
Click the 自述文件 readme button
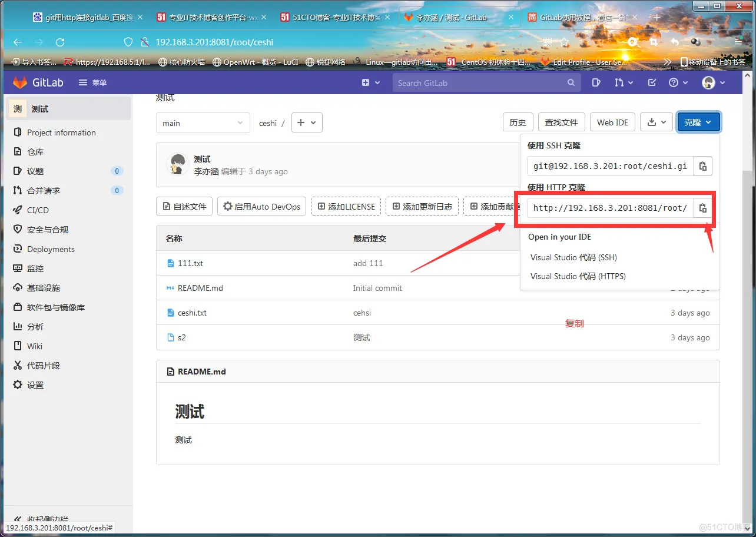tap(184, 206)
